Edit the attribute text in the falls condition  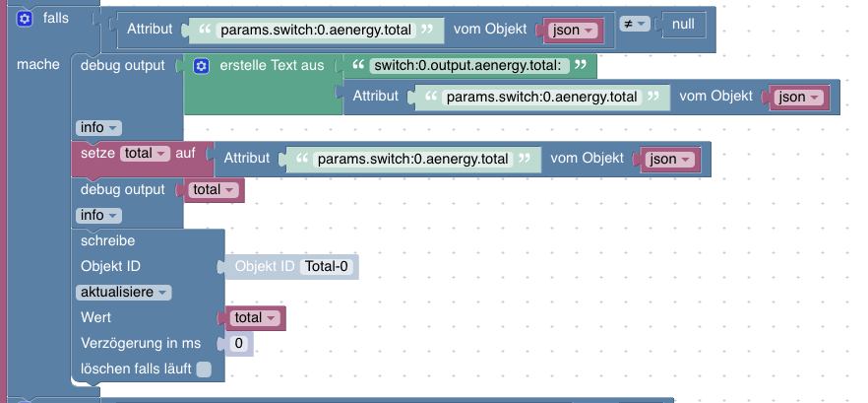(316, 31)
